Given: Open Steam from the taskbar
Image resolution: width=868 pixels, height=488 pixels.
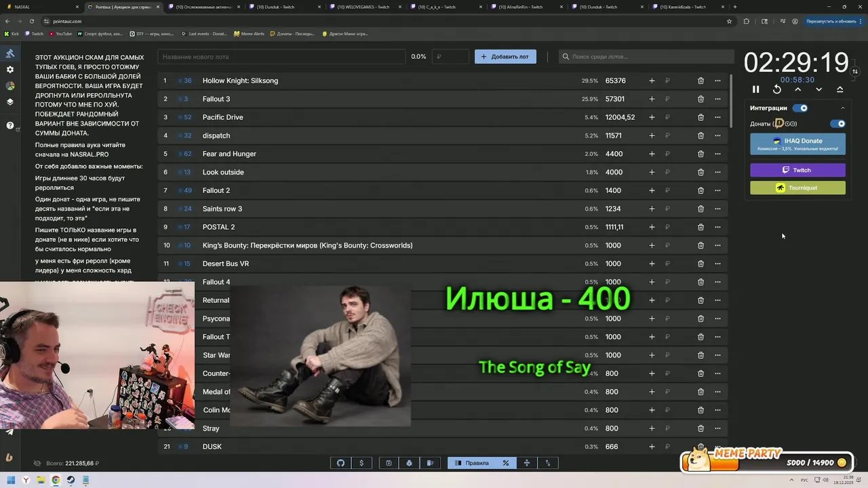Looking at the screenshot, I should pos(71,481).
